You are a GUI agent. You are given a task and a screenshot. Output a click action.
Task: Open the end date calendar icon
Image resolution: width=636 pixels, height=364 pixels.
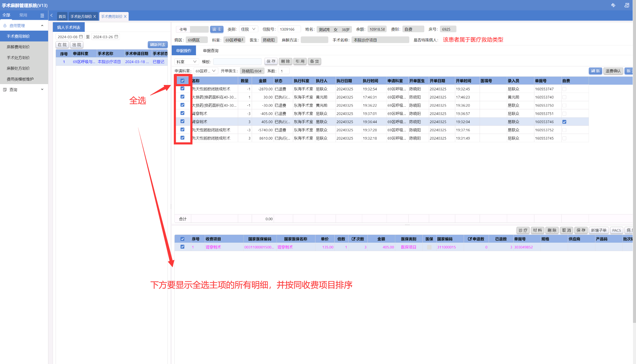tap(116, 37)
